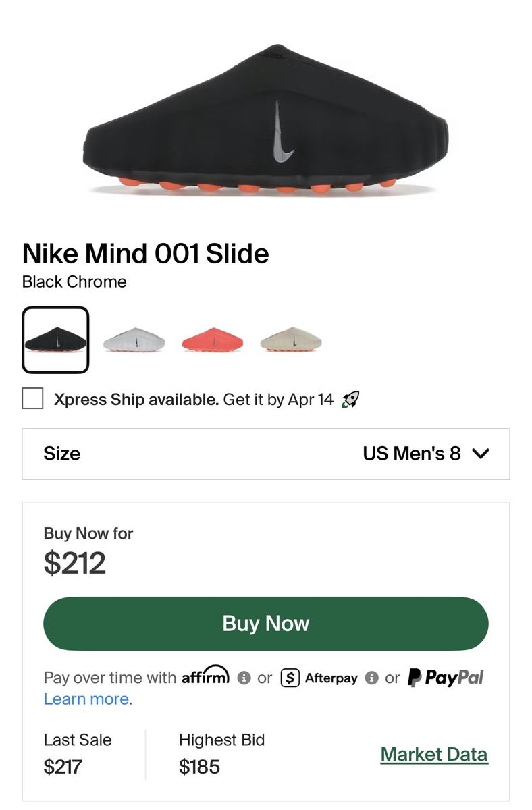The height and width of the screenshot is (810, 532).
Task: Pick the red-orange colorway thumbnail
Action: tap(213, 340)
